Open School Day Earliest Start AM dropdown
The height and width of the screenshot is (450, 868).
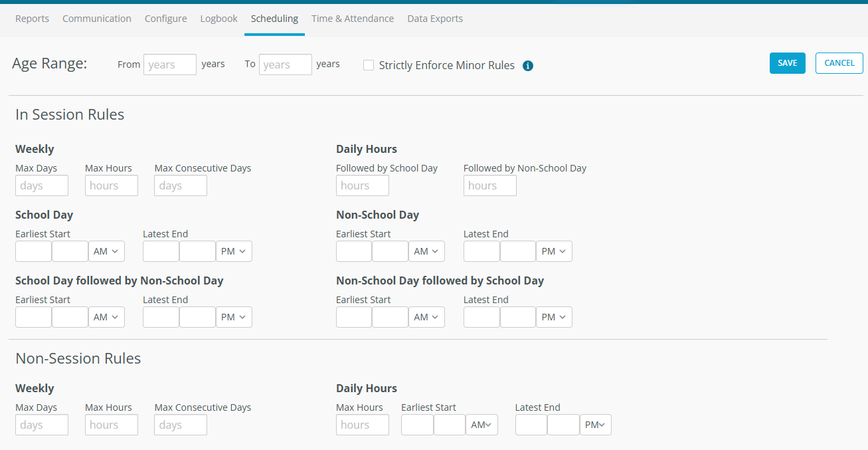[x=106, y=251]
